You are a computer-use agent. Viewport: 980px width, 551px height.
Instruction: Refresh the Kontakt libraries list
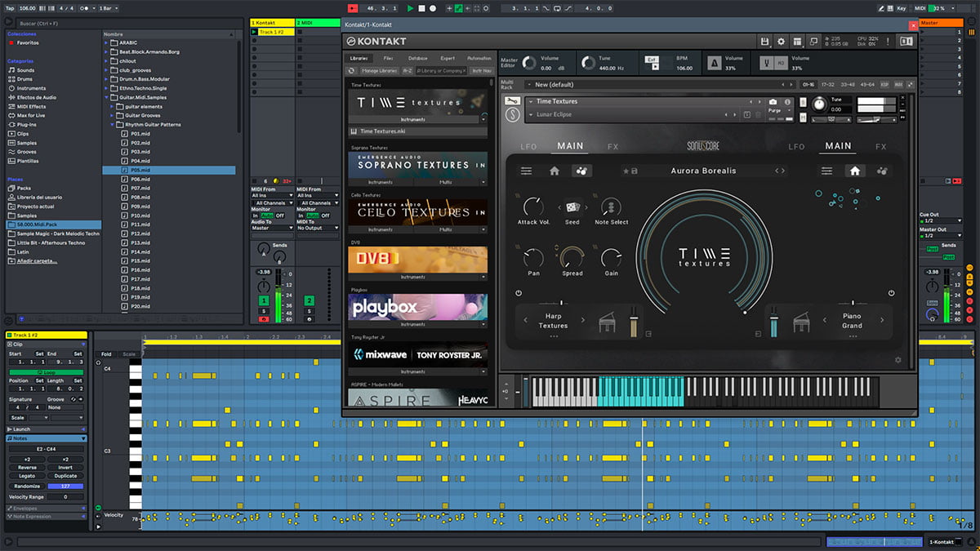pos(352,71)
